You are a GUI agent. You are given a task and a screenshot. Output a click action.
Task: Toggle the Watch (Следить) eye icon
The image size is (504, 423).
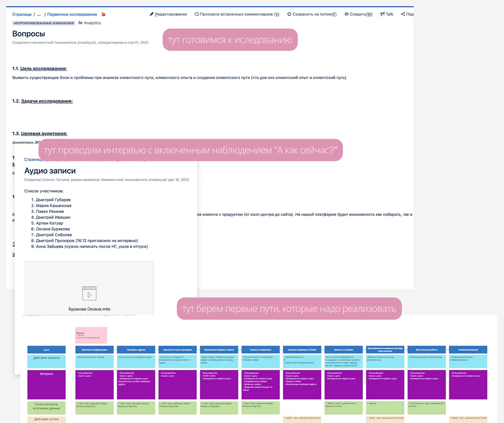(346, 14)
